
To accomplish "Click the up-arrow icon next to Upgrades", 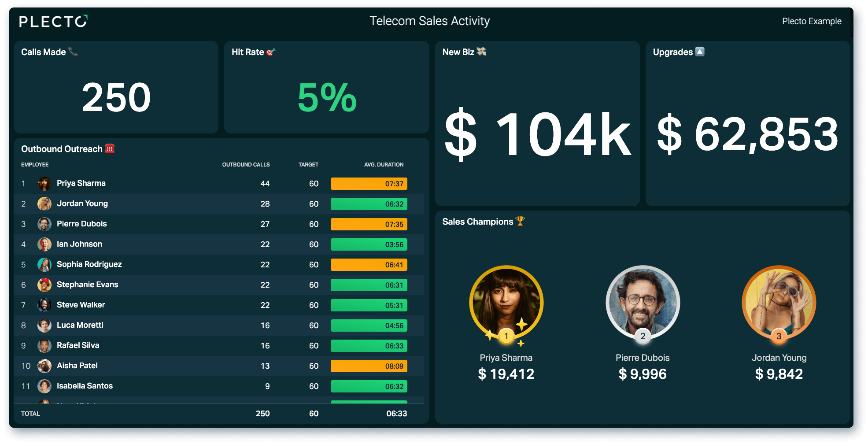I will (700, 52).
